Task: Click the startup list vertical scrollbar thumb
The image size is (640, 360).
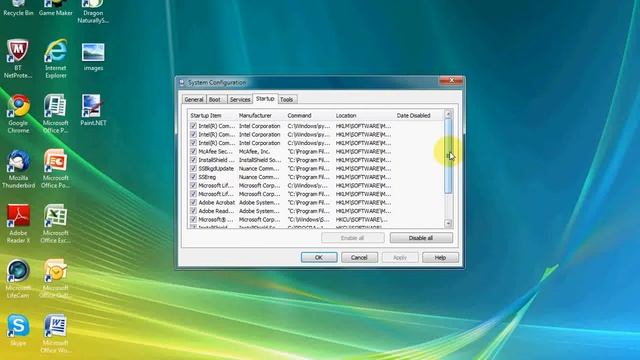Action: click(x=448, y=156)
